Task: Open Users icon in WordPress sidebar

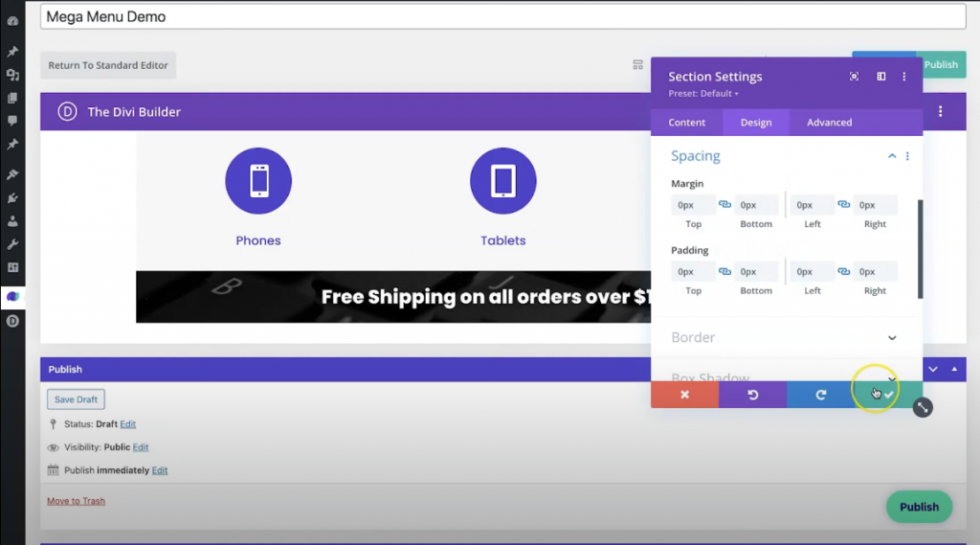Action: point(12,221)
